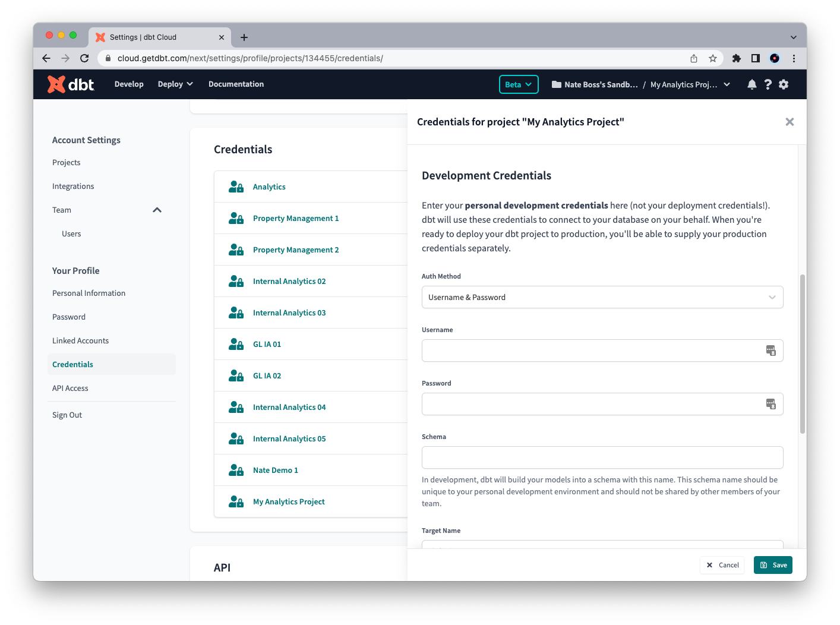The width and height of the screenshot is (840, 625).
Task: Open the Beta dropdown
Action: coord(518,84)
